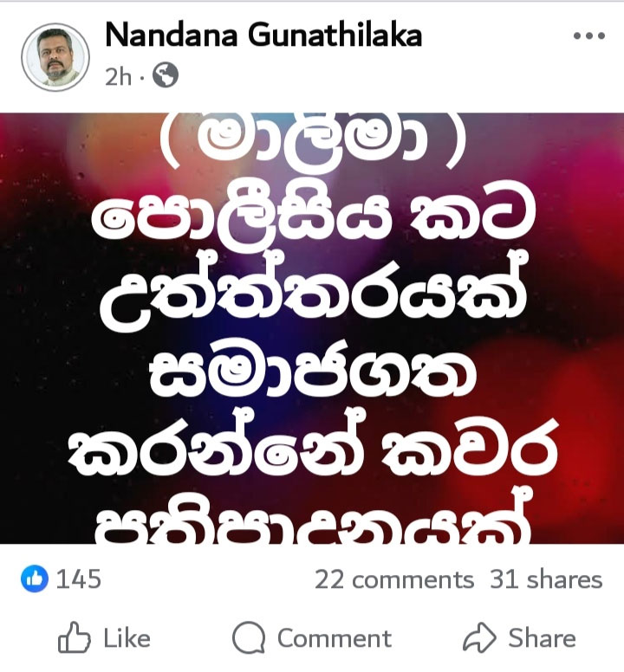624x672 pixels.
Task: Tap the curved arrow Share icon
Action: pyautogui.click(x=479, y=637)
